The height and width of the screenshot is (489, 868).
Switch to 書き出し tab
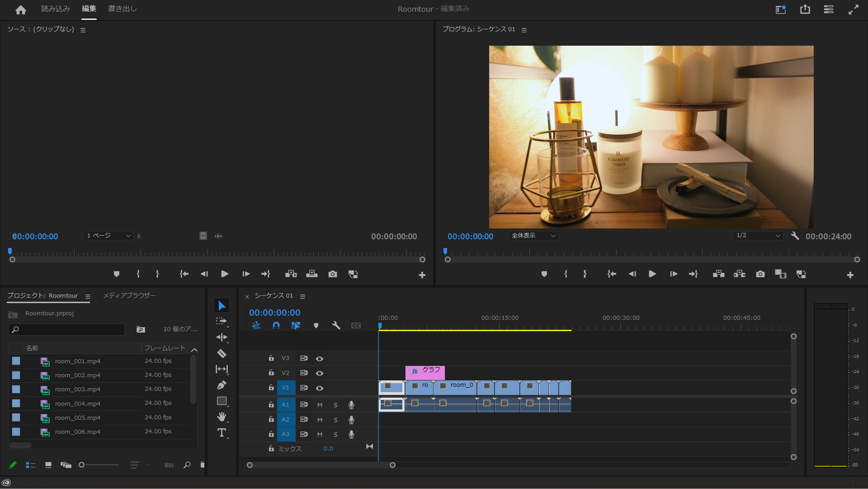[x=123, y=9]
